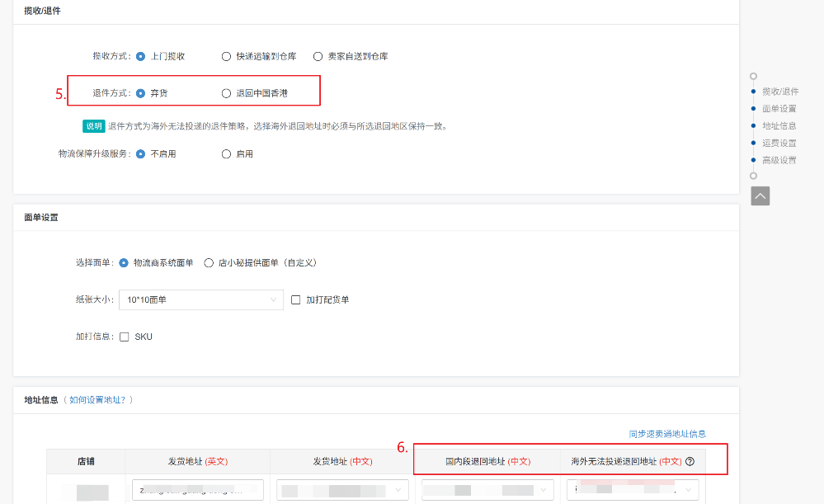Choose 快递运输到仓库 radio option

point(226,56)
